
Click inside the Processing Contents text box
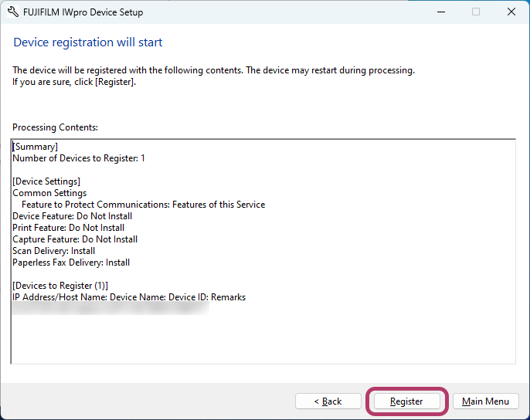263,251
